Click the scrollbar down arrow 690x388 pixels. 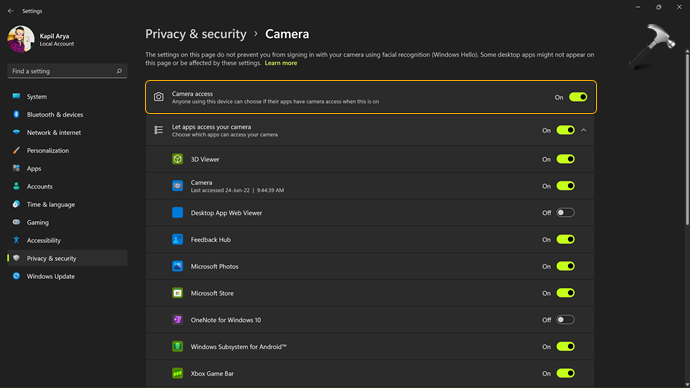(x=687, y=384)
